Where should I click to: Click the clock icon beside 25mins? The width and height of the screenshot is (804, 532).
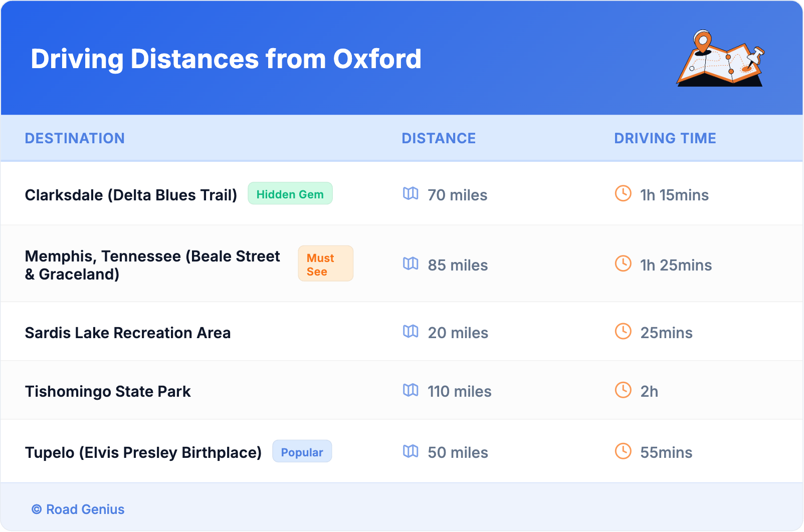point(623,332)
